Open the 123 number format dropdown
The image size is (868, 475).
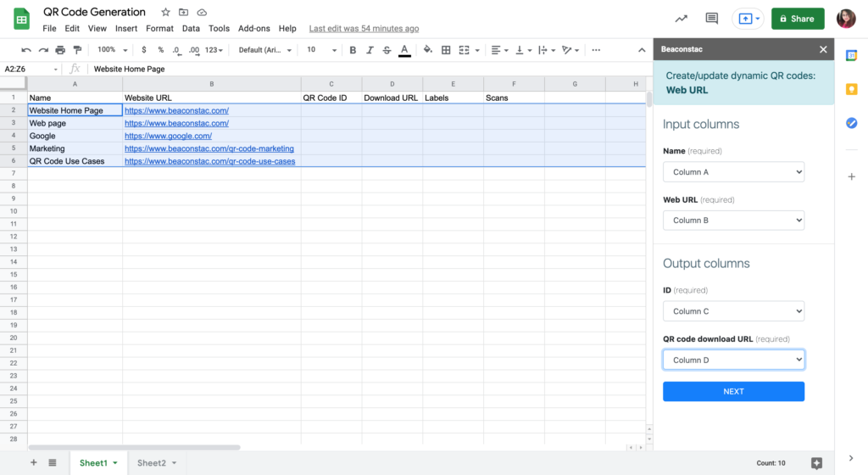point(214,50)
